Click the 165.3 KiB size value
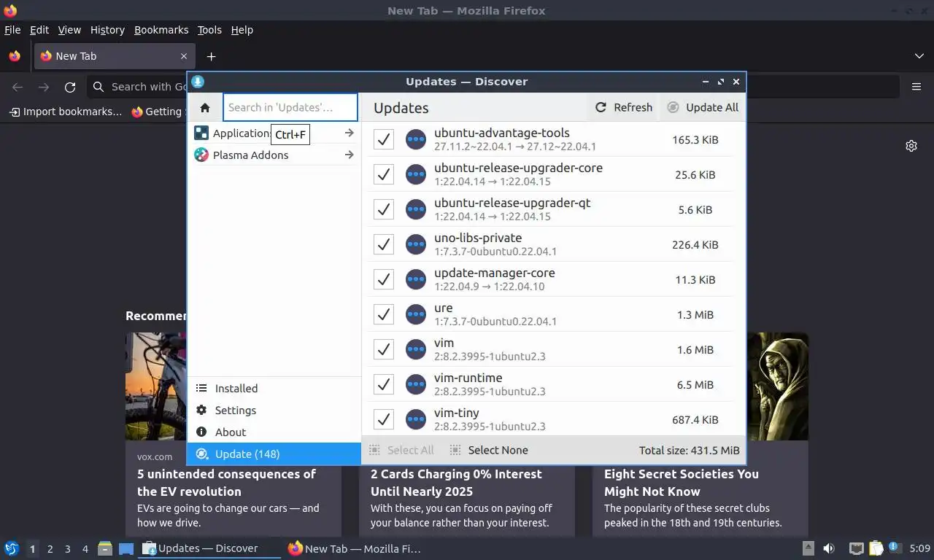 coord(695,139)
